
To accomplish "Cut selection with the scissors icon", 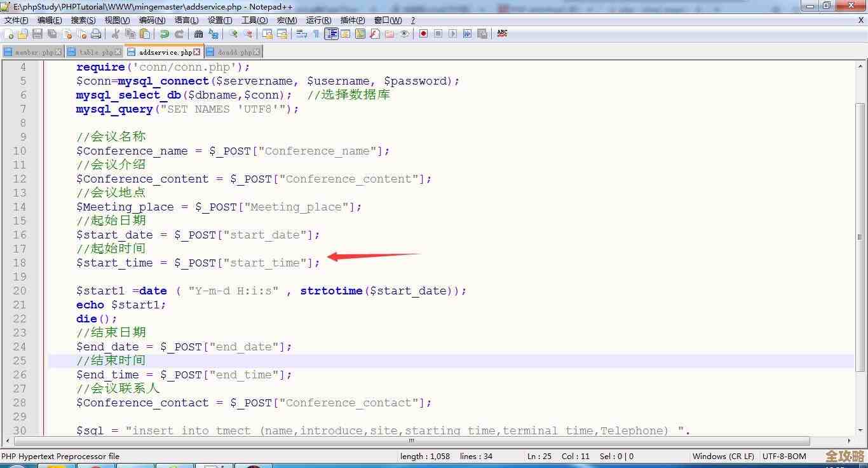I will point(116,34).
